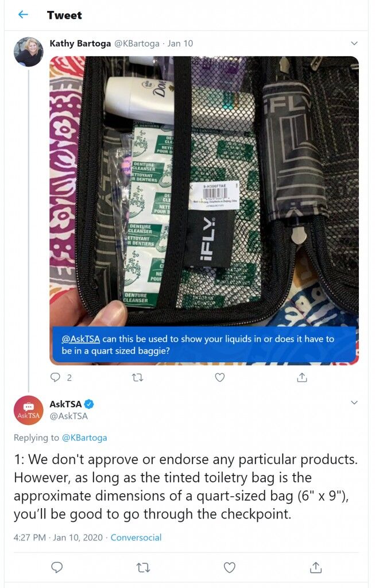Open @AskTSA mention in the image caption
Viewport: 375px width, 588px height.
point(80,339)
